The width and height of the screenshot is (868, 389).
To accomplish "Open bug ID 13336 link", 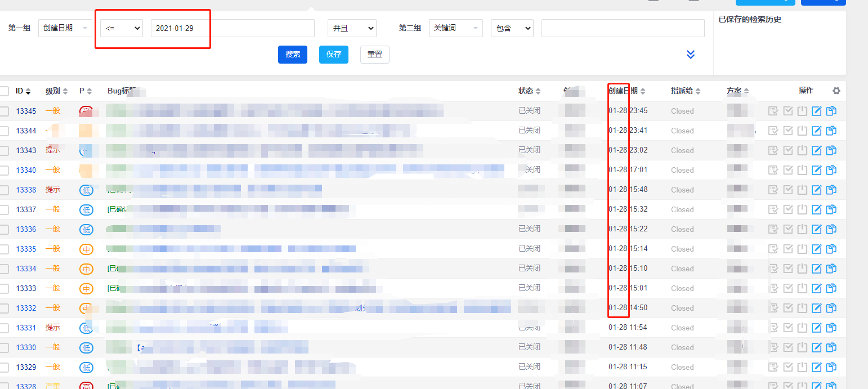I will pos(26,229).
